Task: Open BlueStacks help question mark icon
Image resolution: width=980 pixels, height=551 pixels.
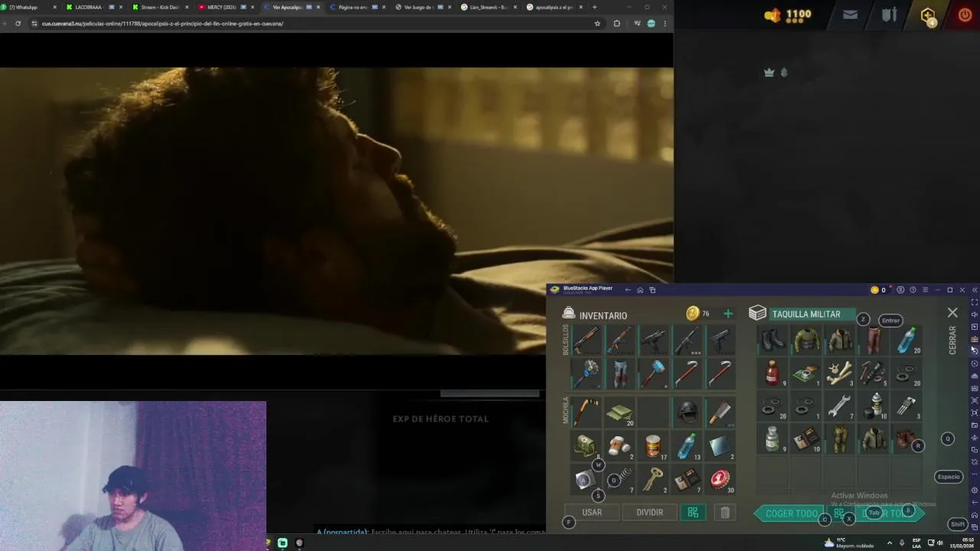Action: tap(913, 290)
